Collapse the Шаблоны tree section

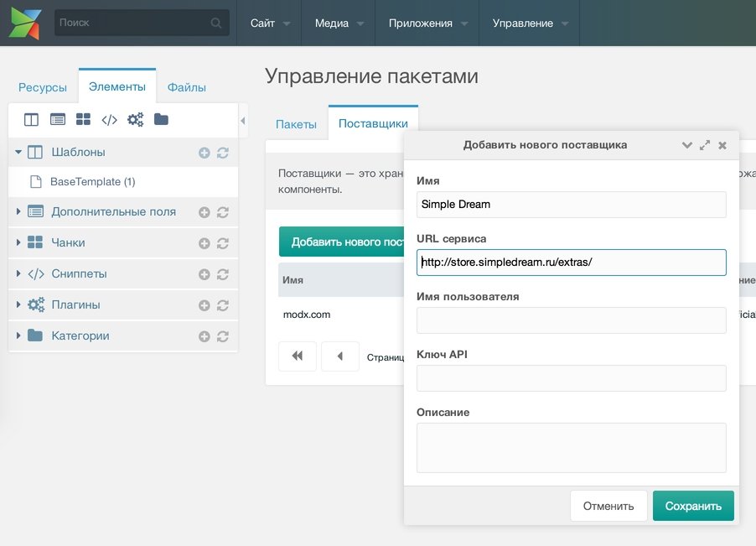[18, 153]
